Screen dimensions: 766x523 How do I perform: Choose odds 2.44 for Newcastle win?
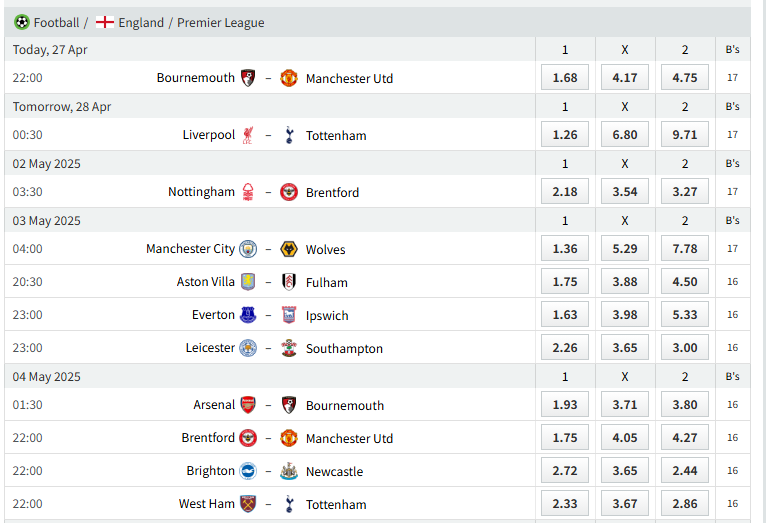pyautogui.click(x=685, y=471)
